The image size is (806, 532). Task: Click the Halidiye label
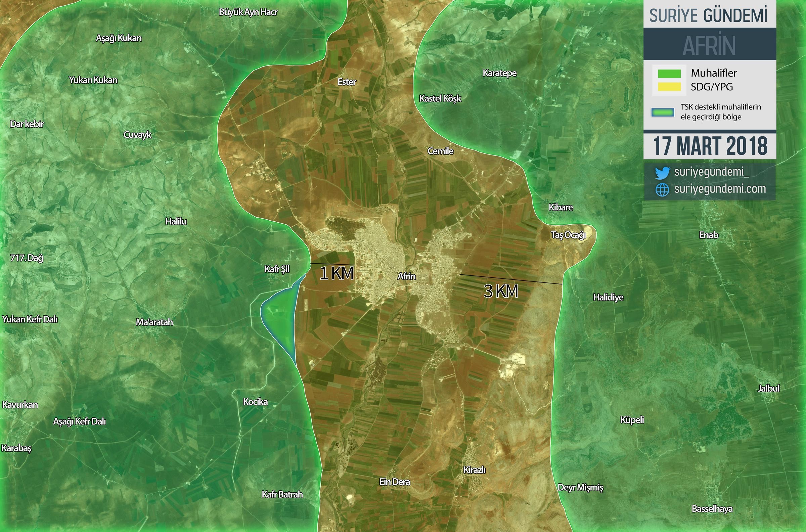pyautogui.click(x=608, y=298)
